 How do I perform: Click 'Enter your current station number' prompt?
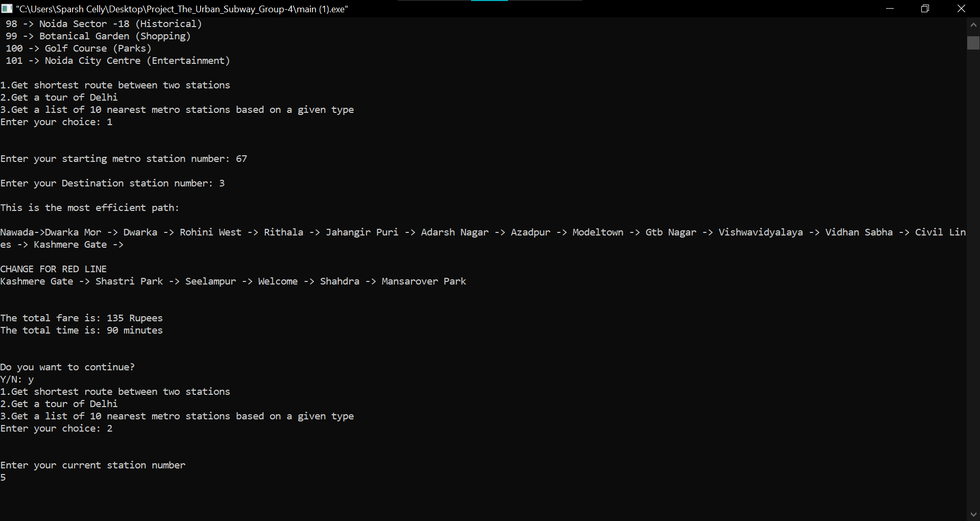[93, 465]
